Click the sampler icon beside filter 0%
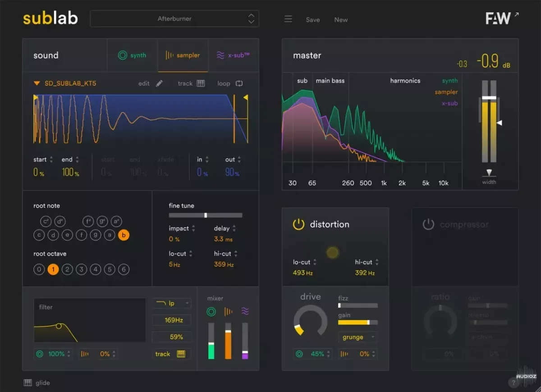 (x=85, y=354)
